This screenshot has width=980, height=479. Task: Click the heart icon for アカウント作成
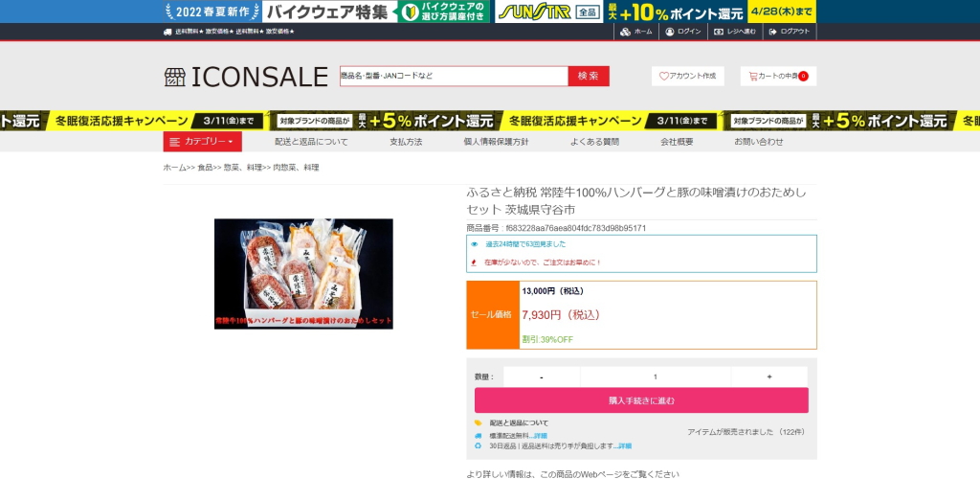pos(664,77)
